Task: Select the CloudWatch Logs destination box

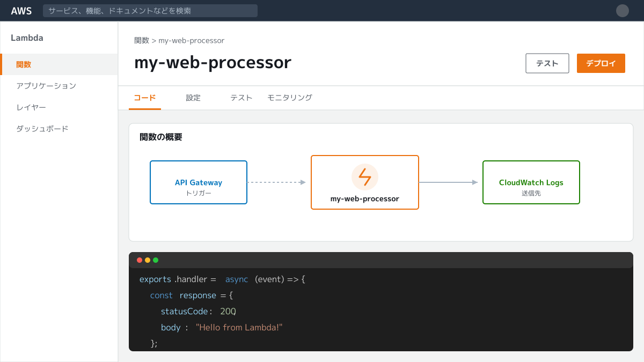Action: tap(531, 182)
